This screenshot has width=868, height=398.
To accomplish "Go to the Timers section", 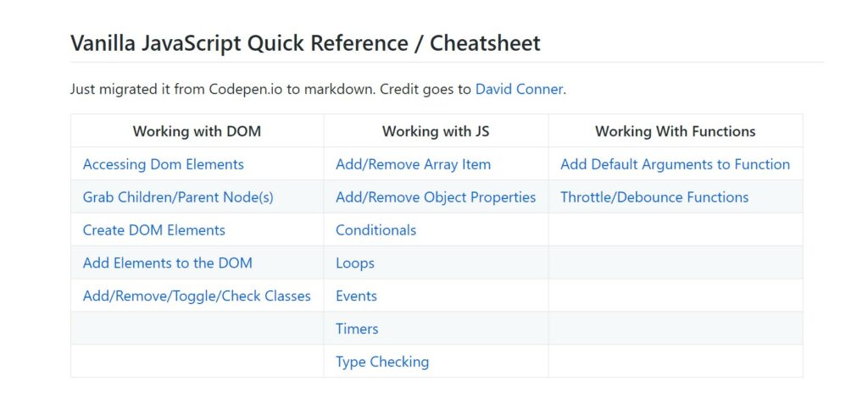I will (357, 329).
